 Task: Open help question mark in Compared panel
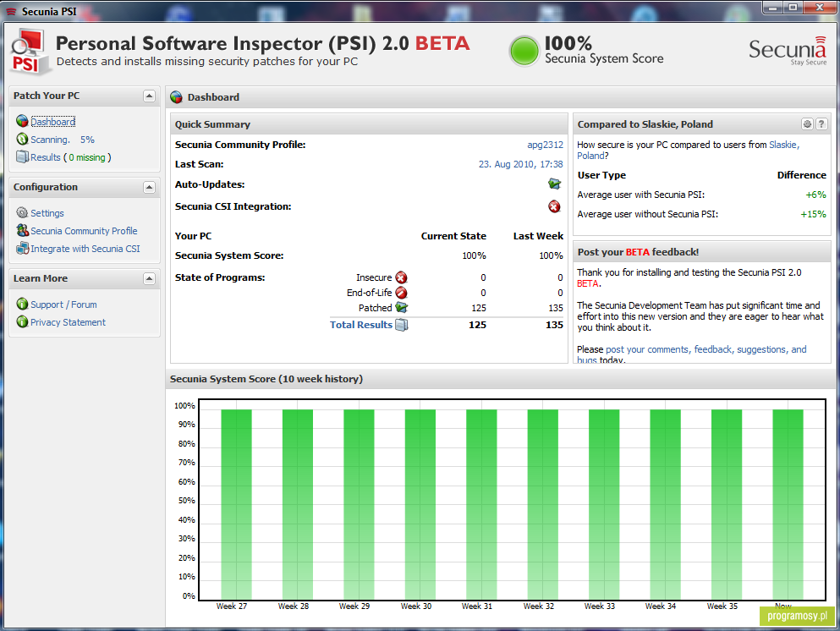[x=821, y=124]
